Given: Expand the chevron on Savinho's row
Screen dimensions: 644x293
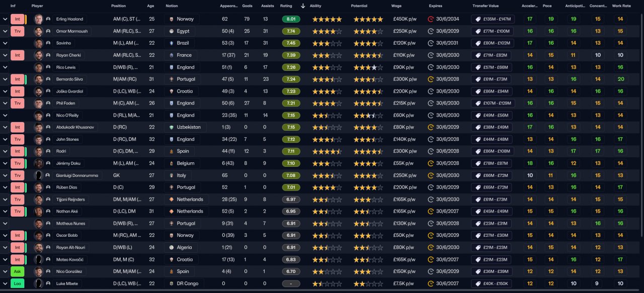Looking at the screenshot, I should (5, 43).
